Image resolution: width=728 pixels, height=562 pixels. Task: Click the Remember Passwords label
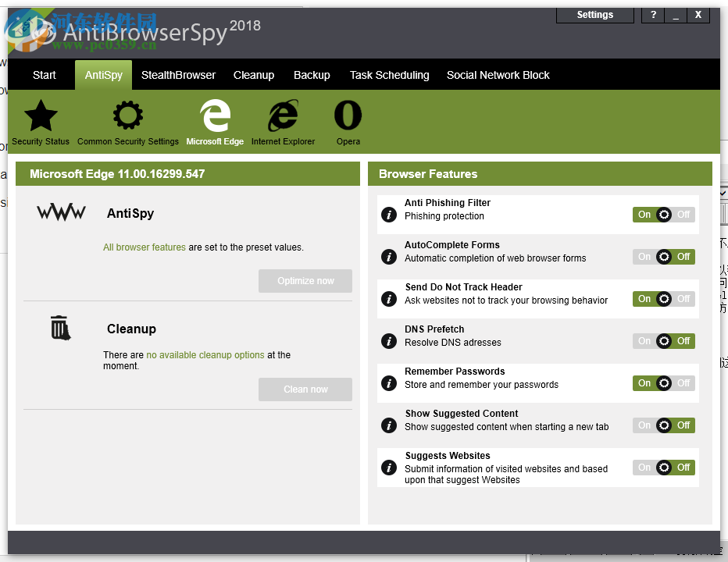tap(455, 372)
